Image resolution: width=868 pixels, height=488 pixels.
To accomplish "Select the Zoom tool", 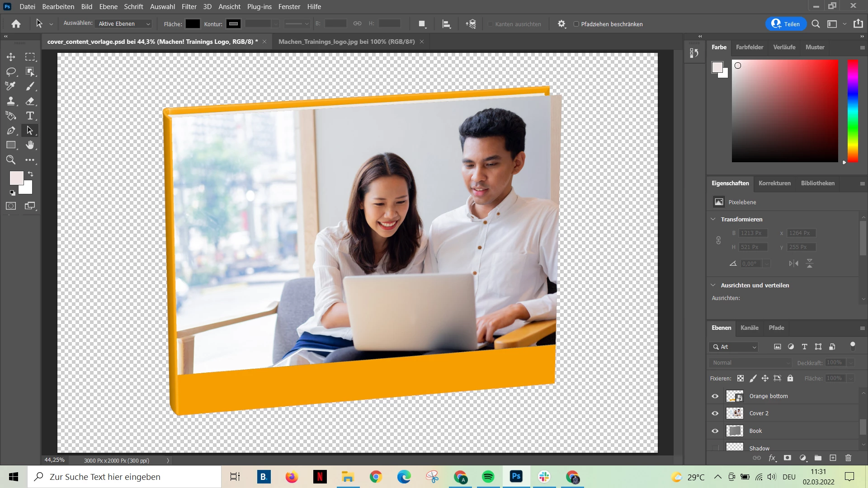I will pos(11,160).
